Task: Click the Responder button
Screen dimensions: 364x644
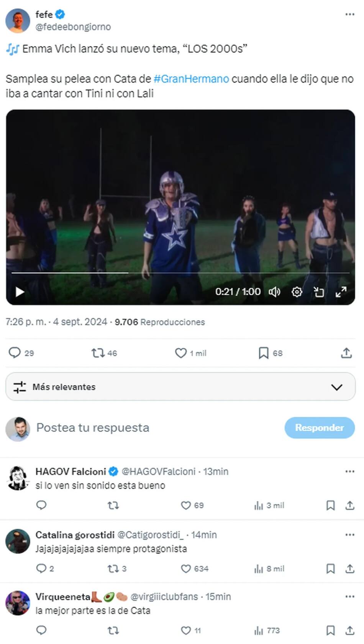Action: pyautogui.click(x=319, y=427)
